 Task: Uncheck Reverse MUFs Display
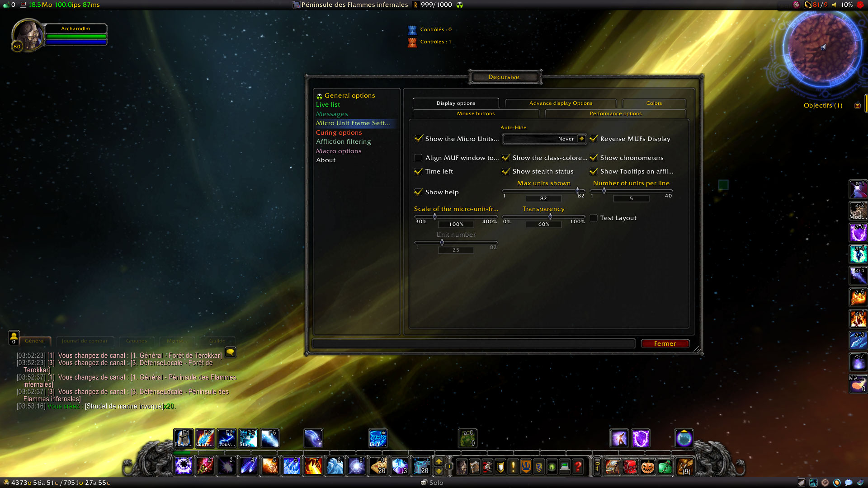[594, 139]
